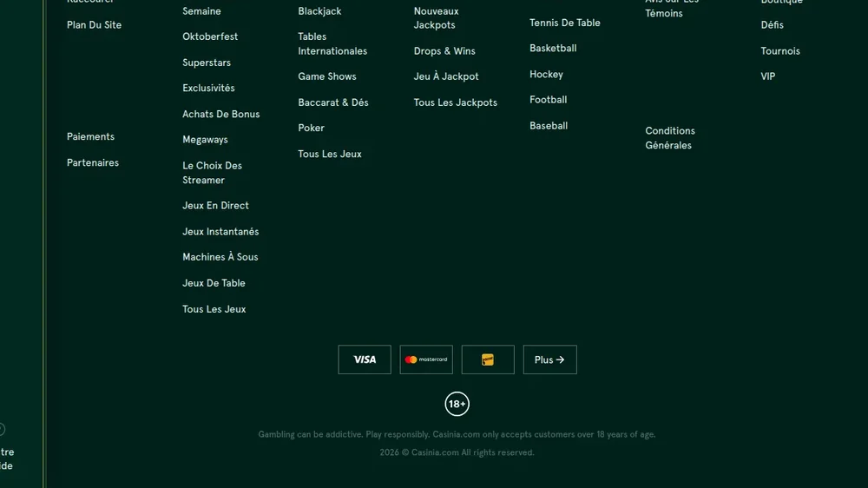868x488 pixels.
Task: Open Tous Les Jeux below Jeux De Table
Action: tap(214, 309)
